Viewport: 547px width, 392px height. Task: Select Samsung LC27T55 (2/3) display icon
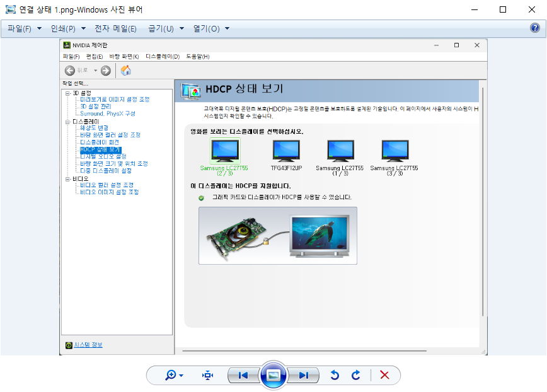coord(225,151)
